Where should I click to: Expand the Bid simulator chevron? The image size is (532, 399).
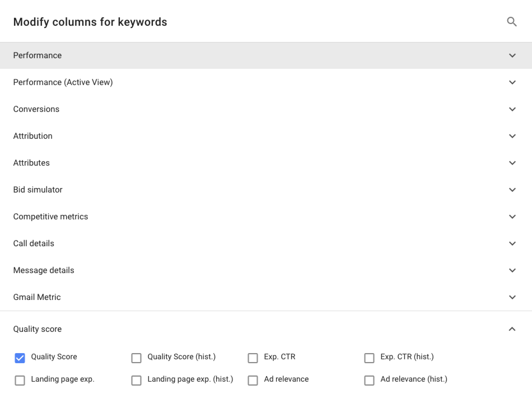pos(512,190)
